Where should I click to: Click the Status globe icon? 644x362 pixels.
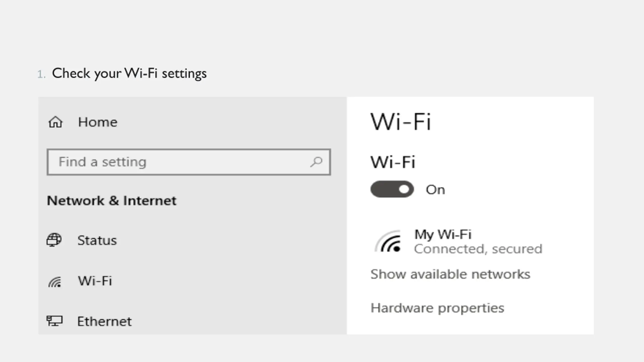point(54,240)
